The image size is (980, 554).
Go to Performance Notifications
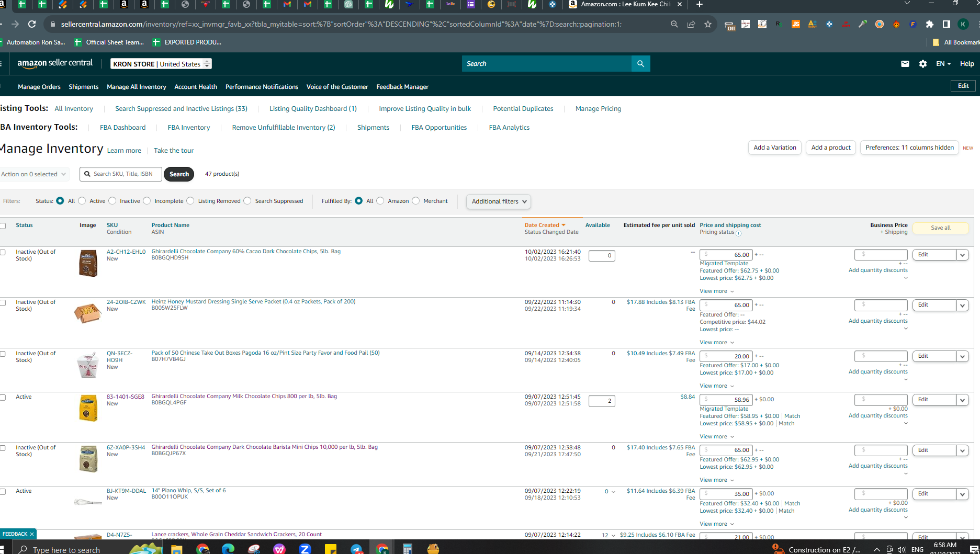pyautogui.click(x=262, y=87)
